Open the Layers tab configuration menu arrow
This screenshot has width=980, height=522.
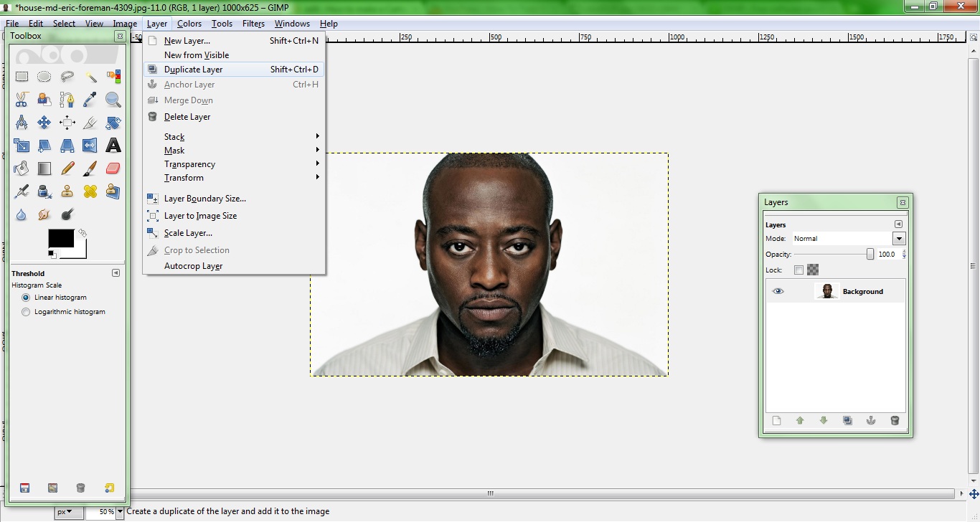[x=898, y=224]
